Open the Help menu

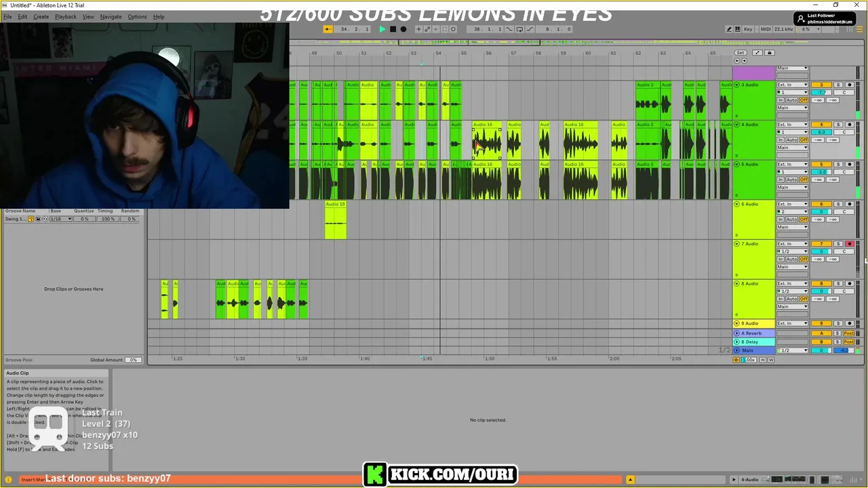tap(159, 16)
